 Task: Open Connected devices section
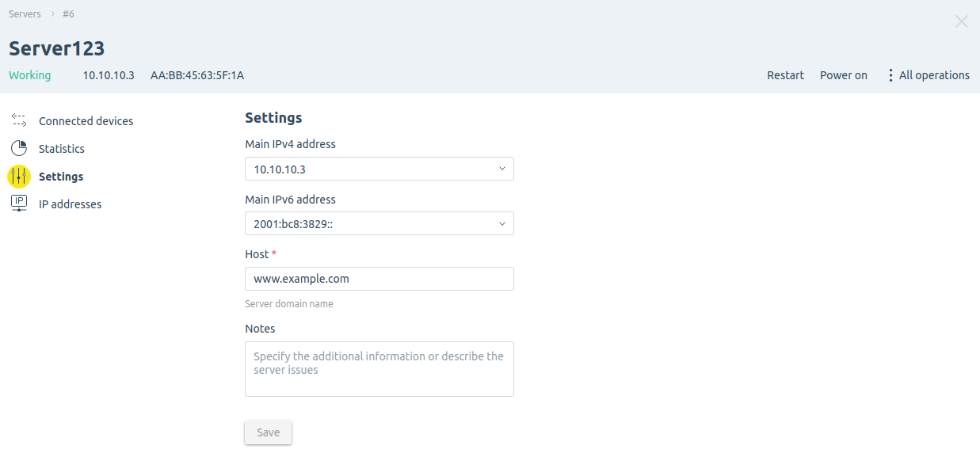click(86, 121)
